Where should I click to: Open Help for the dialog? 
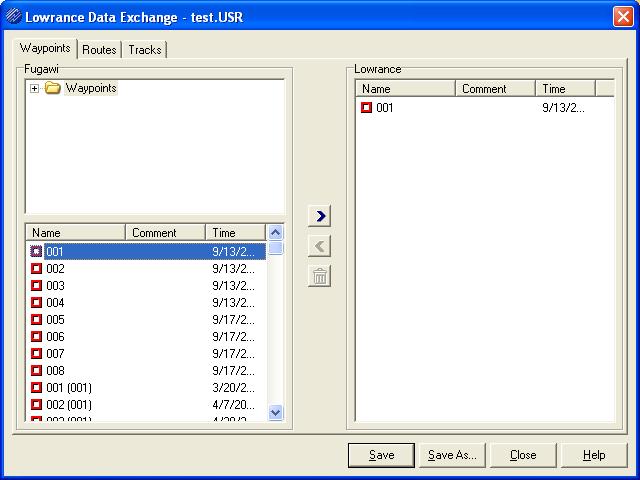coord(594,455)
